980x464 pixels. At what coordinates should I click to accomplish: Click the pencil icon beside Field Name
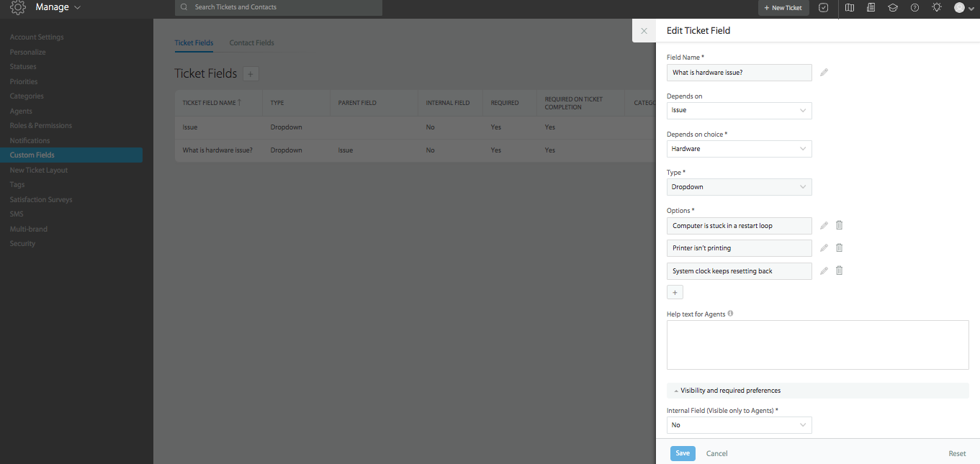point(824,73)
